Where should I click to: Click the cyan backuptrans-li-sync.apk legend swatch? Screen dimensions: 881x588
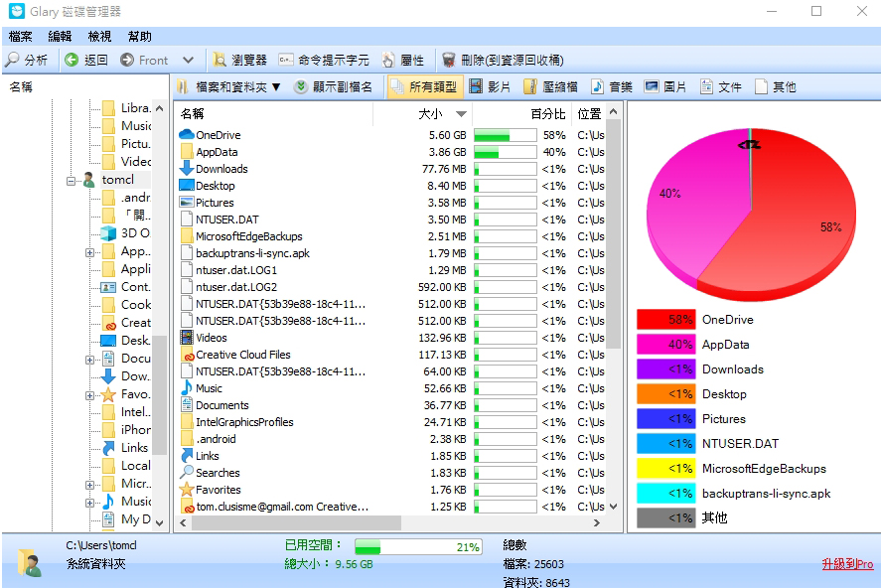(x=665, y=493)
